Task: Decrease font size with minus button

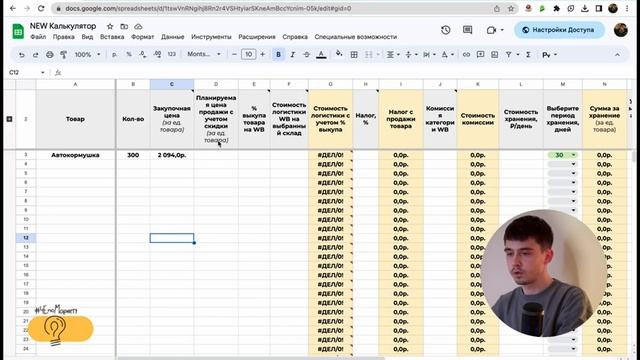Action: 234,54
